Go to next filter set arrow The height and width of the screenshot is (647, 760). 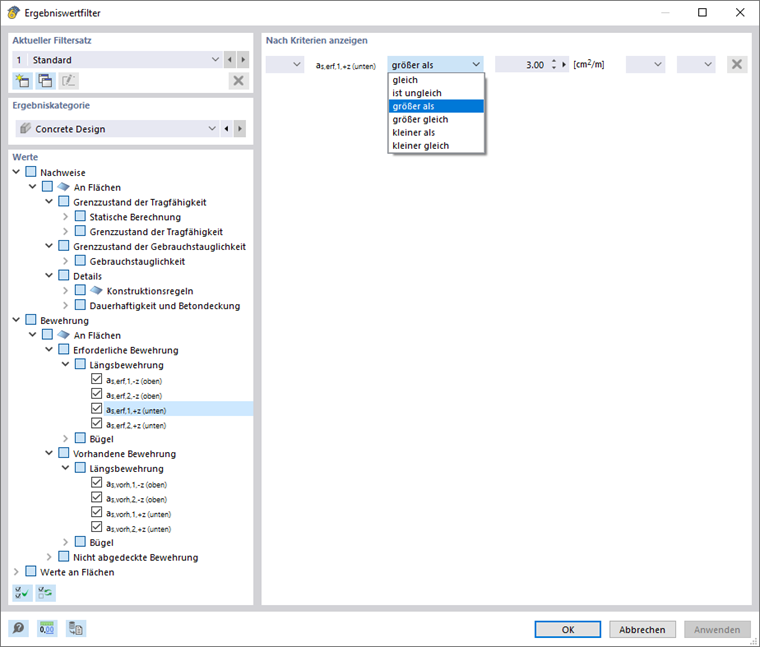[243, 60]
